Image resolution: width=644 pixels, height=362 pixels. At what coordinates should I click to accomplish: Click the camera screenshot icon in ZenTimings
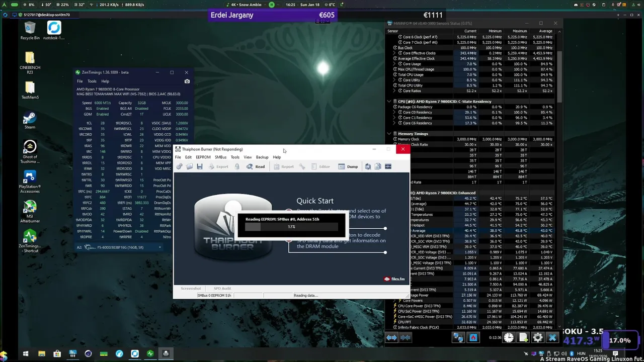[187, 81]
